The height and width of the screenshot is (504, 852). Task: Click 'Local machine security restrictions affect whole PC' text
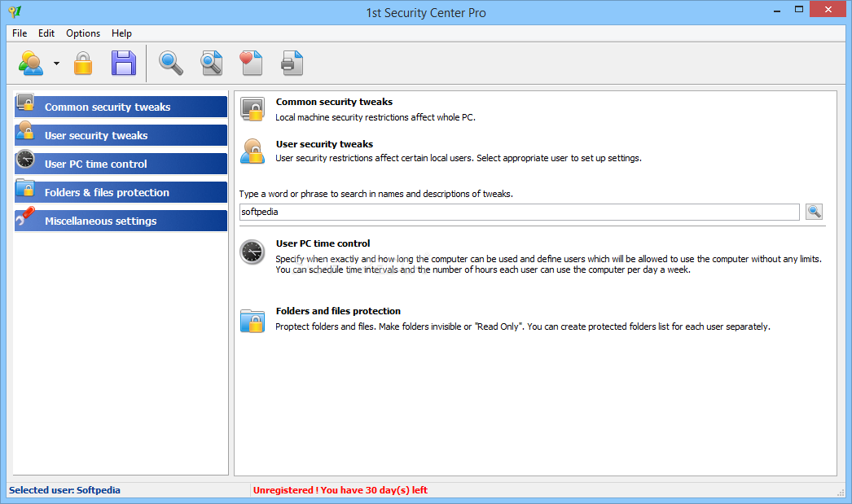[375, 117]
